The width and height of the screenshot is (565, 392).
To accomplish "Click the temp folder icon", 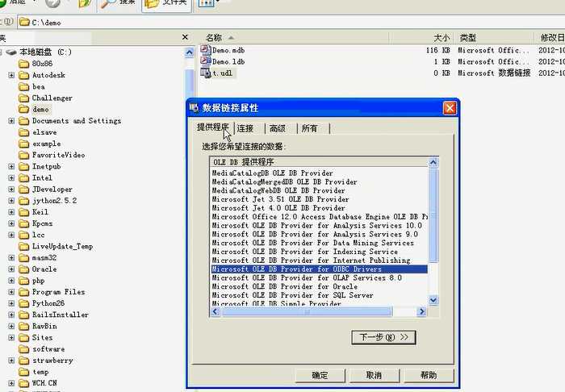I will 23,372.
